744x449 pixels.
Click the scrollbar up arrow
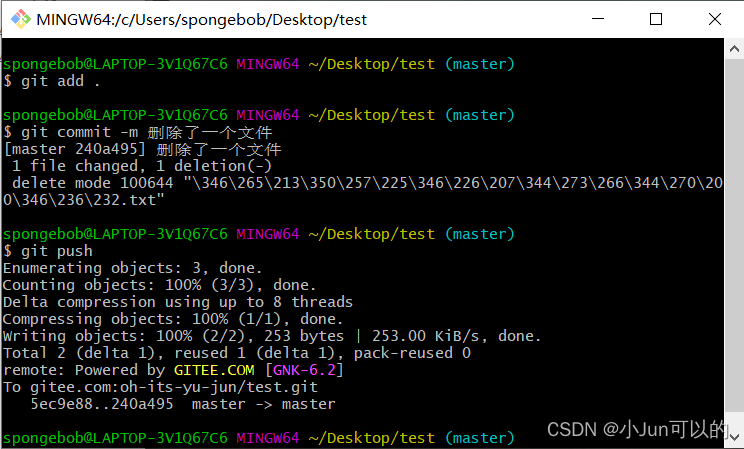[734, 49]
